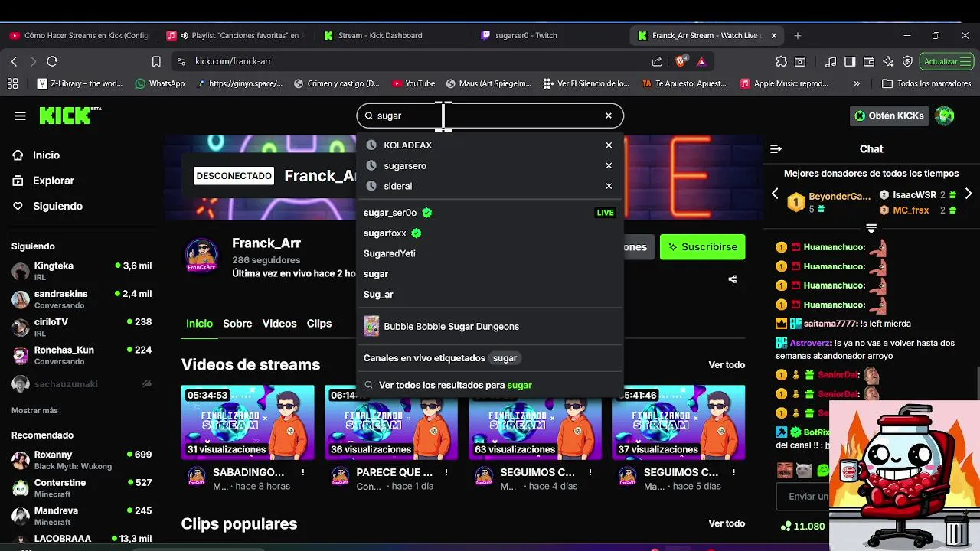Select the sugarfoxx channel suggestion
Screen dimensions: 980x551
coord(490,233)
